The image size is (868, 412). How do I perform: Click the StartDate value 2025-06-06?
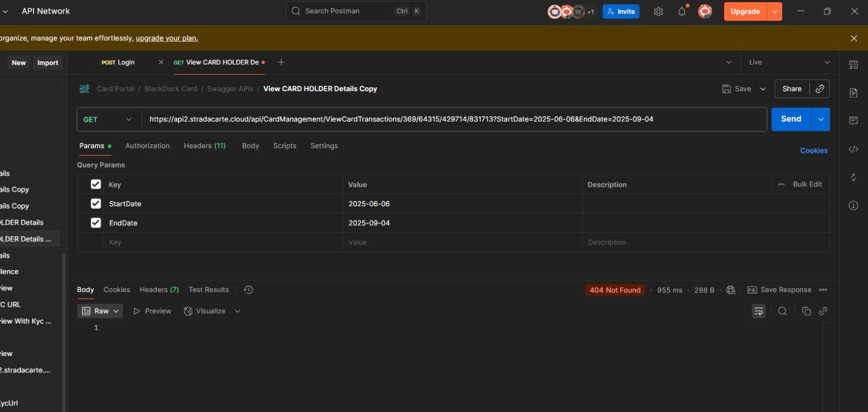[369, 204]
